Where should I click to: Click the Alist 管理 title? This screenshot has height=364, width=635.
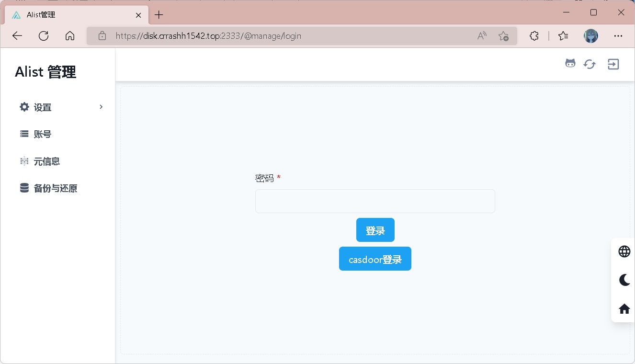(45, 72)
